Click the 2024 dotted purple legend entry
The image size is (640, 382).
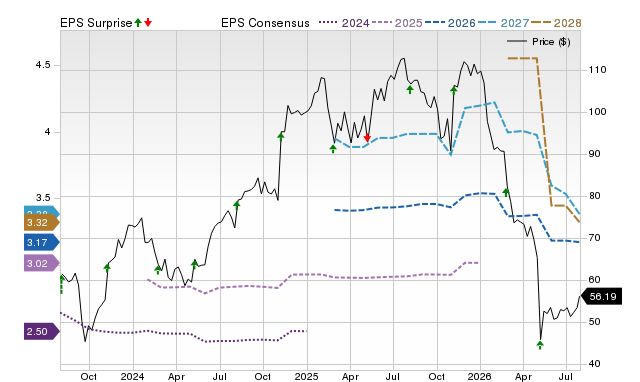[344, 23]
